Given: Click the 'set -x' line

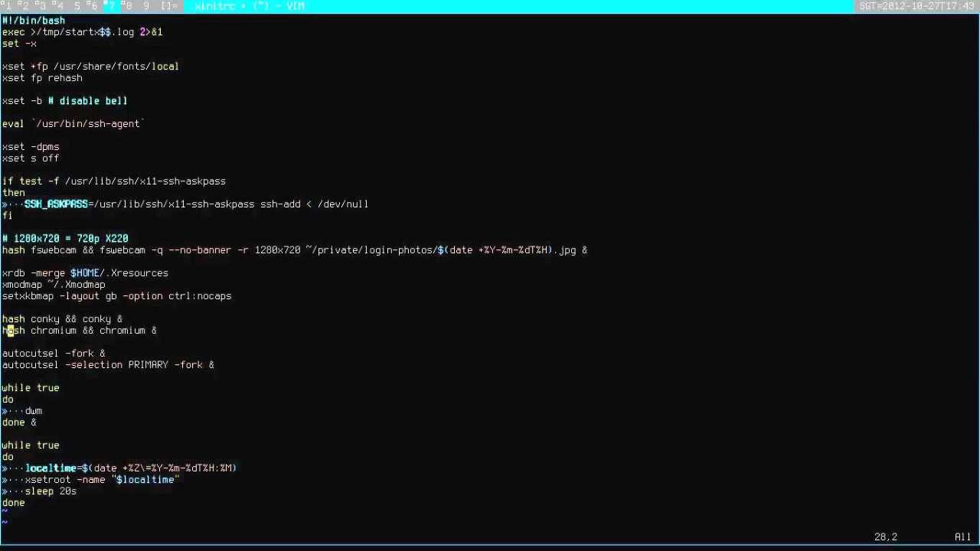Looking at the screenshot, I should (x=19, y=43).
